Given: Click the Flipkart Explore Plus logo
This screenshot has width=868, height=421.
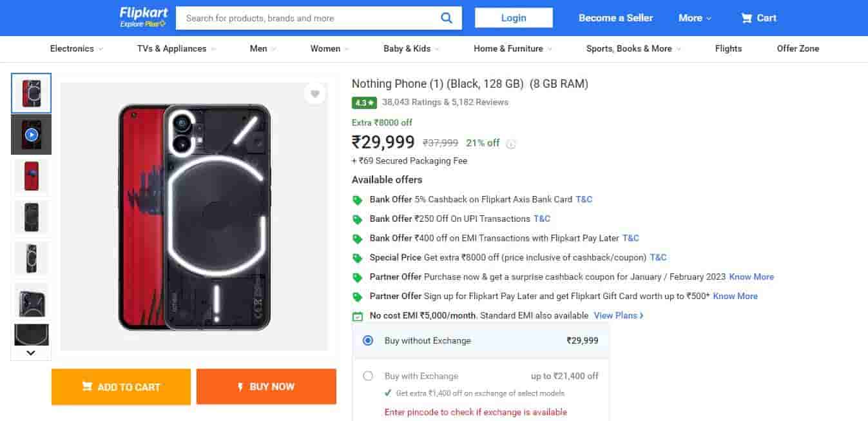Looking at the screenshot, I should 143,17.
